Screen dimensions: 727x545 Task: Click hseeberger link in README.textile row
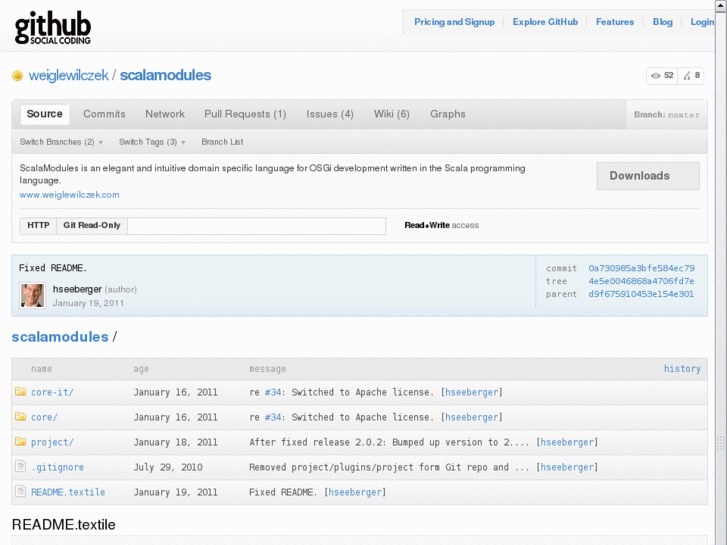tap(355, 493)
